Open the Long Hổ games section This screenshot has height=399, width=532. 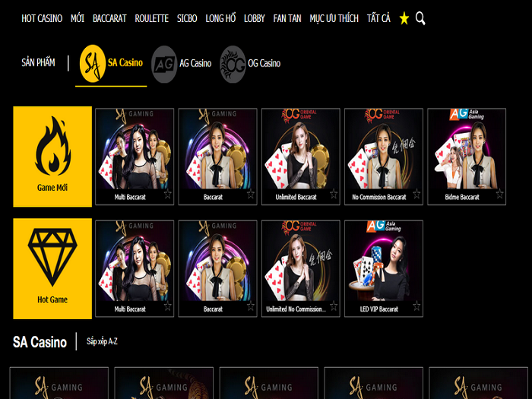[220, 18]
